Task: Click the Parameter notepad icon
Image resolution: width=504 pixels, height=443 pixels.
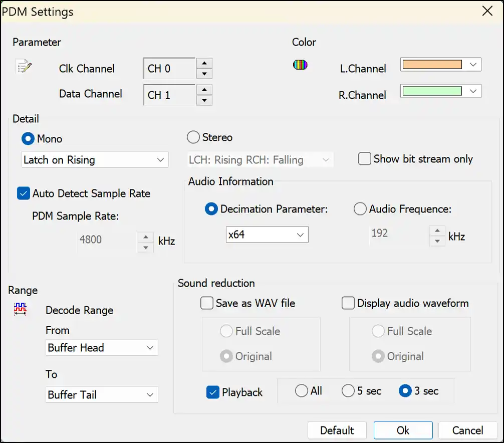Action: 24,66
